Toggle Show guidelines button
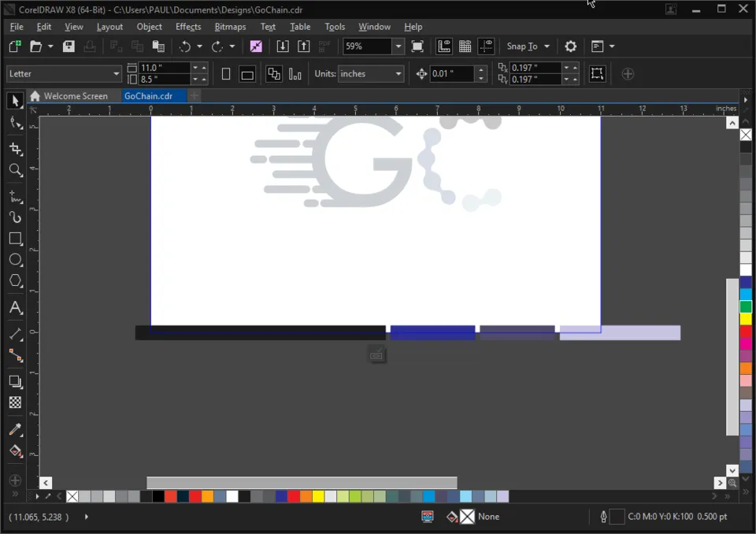 (486, 46)
